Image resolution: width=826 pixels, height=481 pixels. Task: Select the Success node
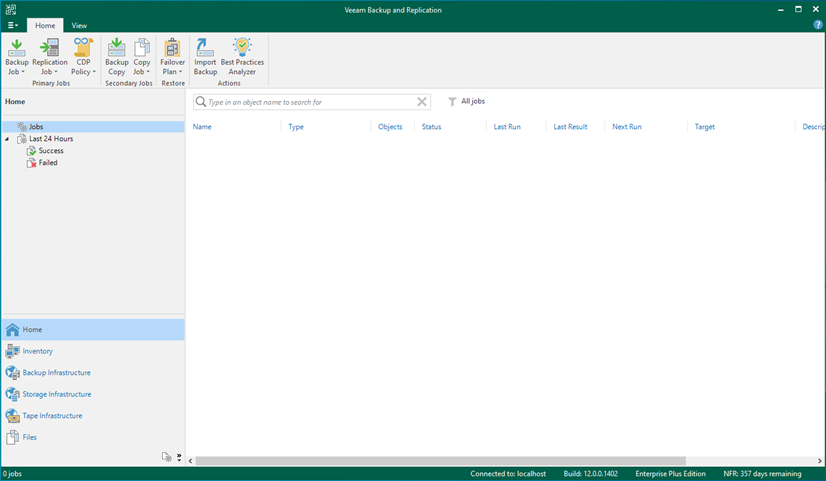click(x=51, y=151)
